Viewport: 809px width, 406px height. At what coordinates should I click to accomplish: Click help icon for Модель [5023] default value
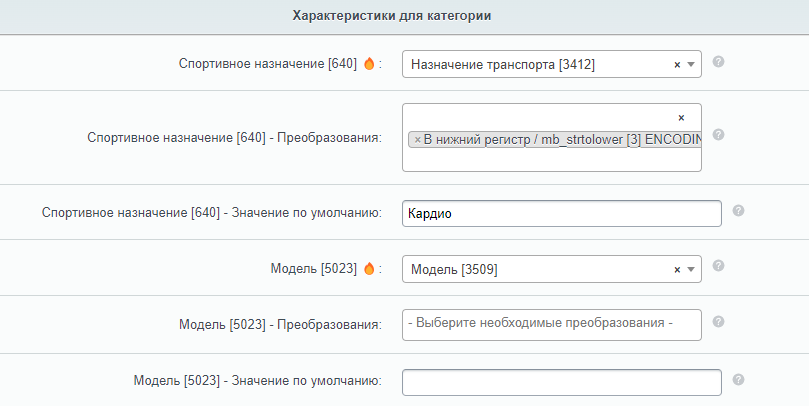(x=738, y=380)
